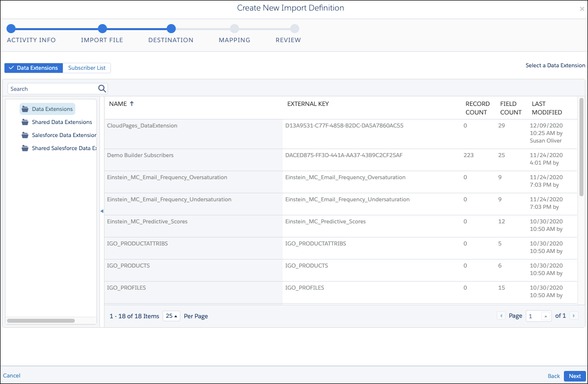Open the Shared Salesforce Data Extensions folder
The image size is (588, 384).
(x=62, y=148)
